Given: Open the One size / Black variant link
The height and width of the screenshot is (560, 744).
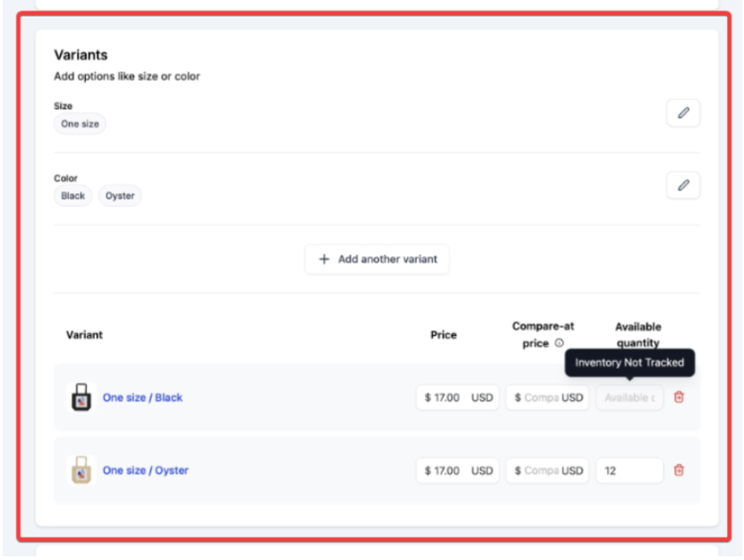Looking at the screenshot, I should [142, 398].
